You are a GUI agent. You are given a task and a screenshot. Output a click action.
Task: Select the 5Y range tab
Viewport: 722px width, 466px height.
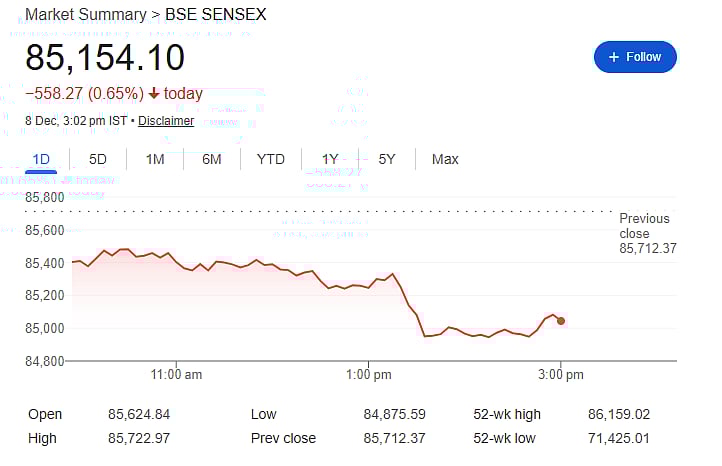[387, 159]
